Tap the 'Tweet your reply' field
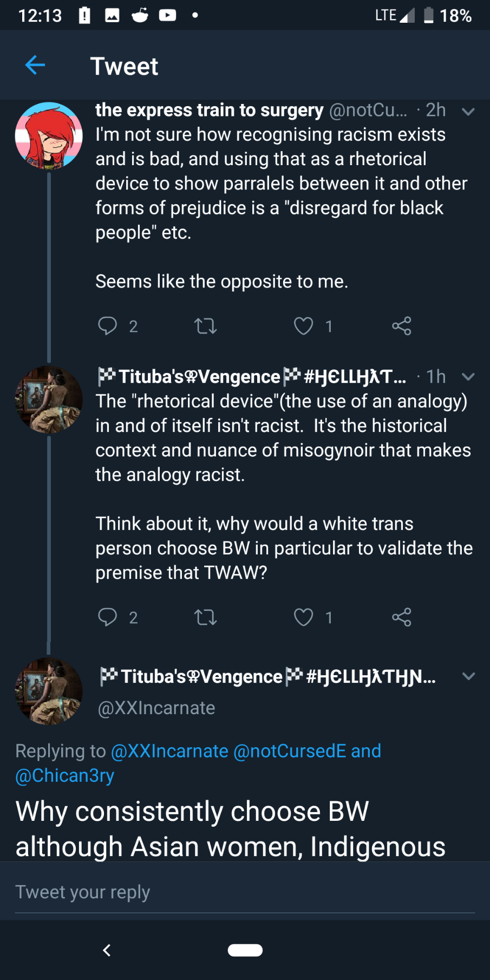 click(245, 892)
